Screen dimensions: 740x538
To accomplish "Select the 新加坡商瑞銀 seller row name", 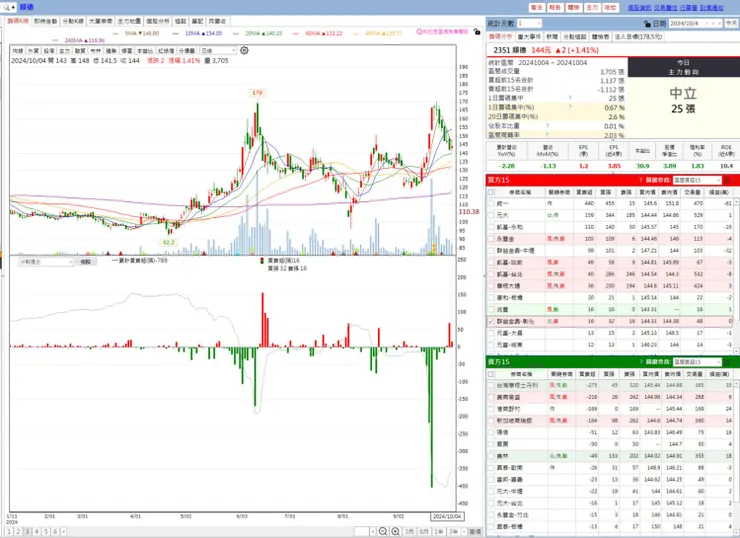I will click(x=513, y=420).
